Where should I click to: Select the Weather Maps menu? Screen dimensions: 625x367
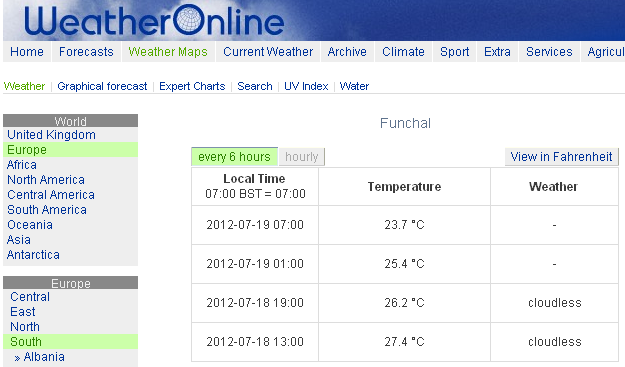[x=168, y=52]
